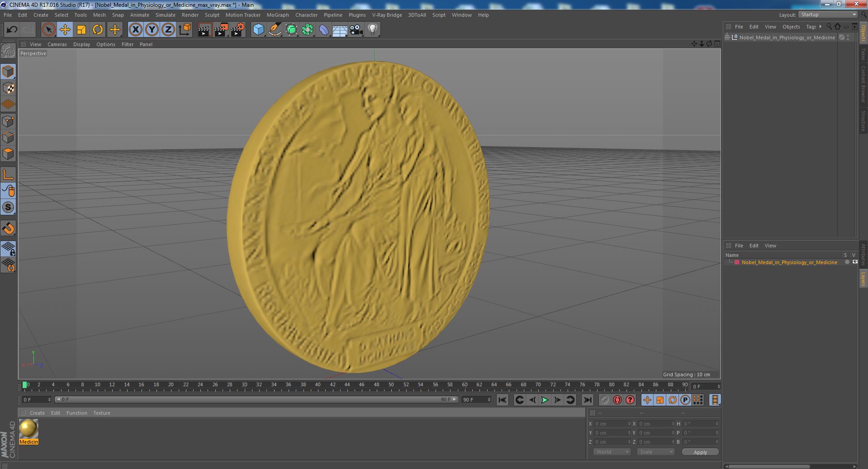Open the spline pen tool

click(275, 30)
